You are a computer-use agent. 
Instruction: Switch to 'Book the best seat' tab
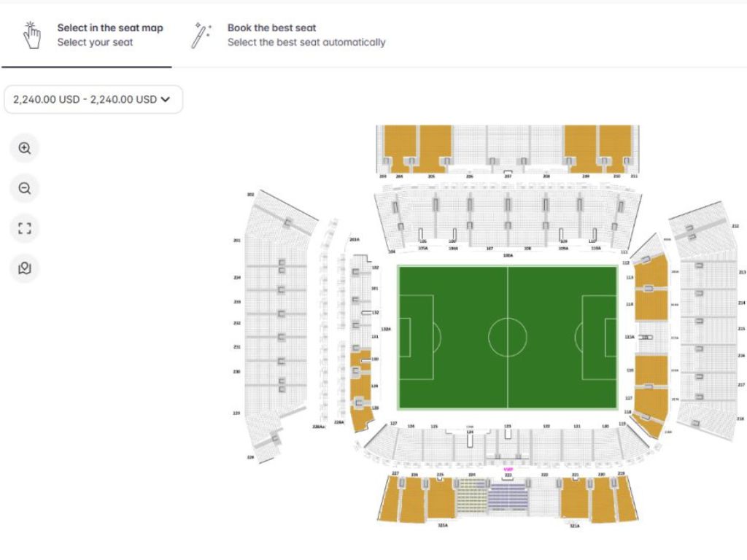click(x=306, y=35)
